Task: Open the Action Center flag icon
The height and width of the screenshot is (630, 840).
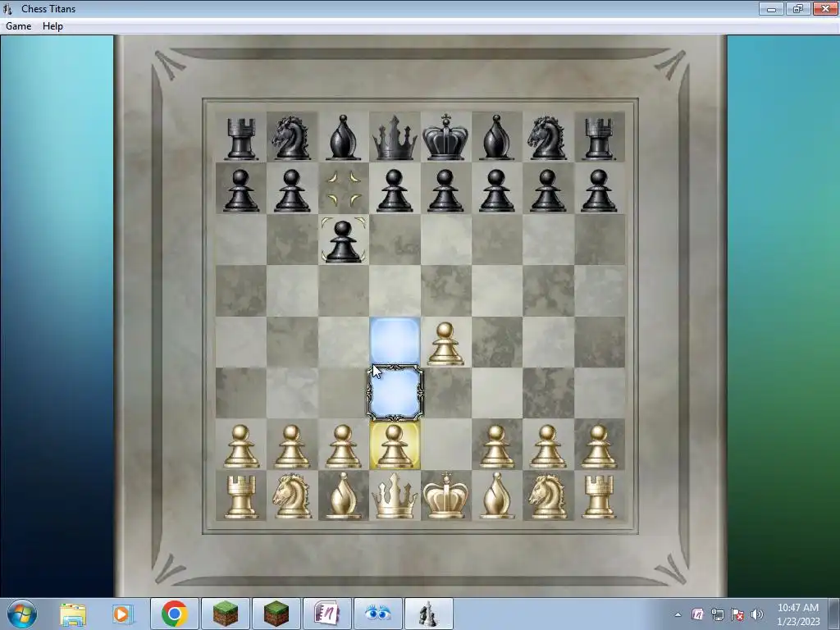Action: pyautogui.click(x=737, y=614)
